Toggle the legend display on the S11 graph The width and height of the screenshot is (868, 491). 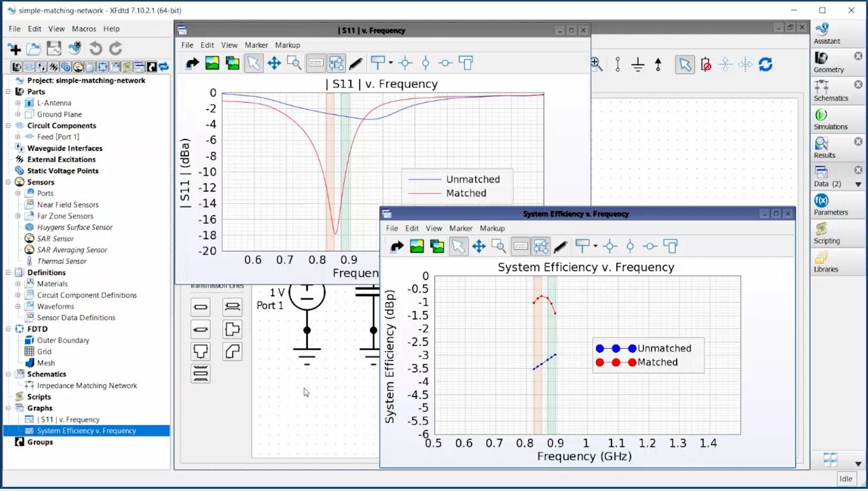(x=316, y=63)
